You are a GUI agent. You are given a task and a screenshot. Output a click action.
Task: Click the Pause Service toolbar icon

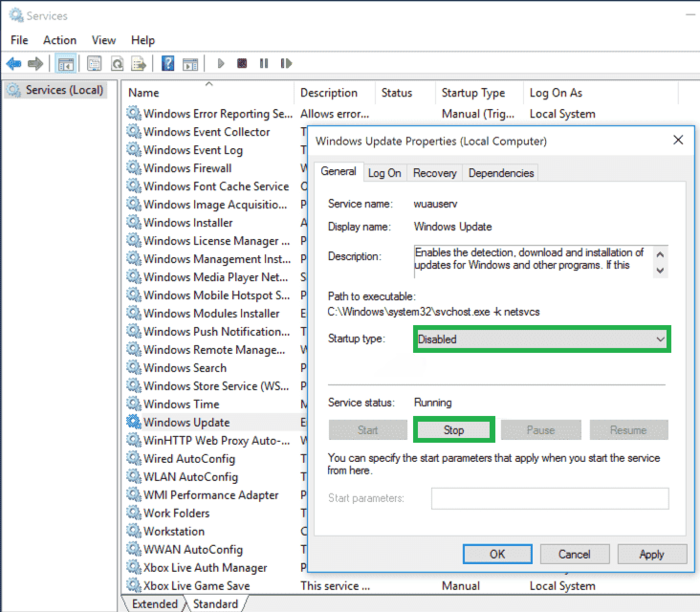(x=264, y=64)
